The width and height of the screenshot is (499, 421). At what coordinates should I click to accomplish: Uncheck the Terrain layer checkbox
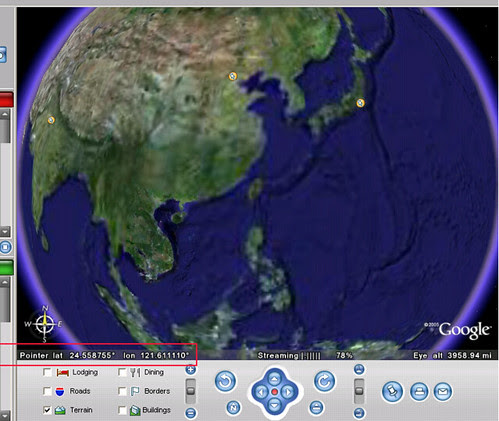47,410
